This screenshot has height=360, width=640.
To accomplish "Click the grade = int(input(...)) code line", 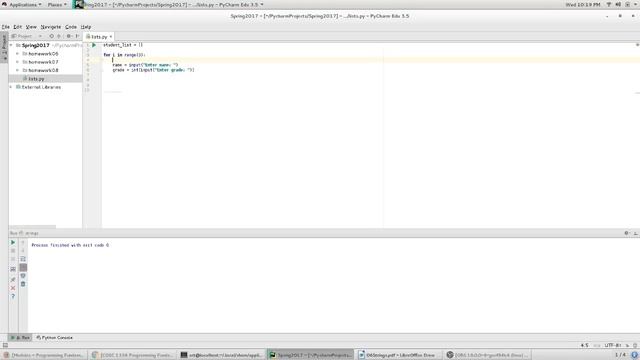I will tap(153, 70).
